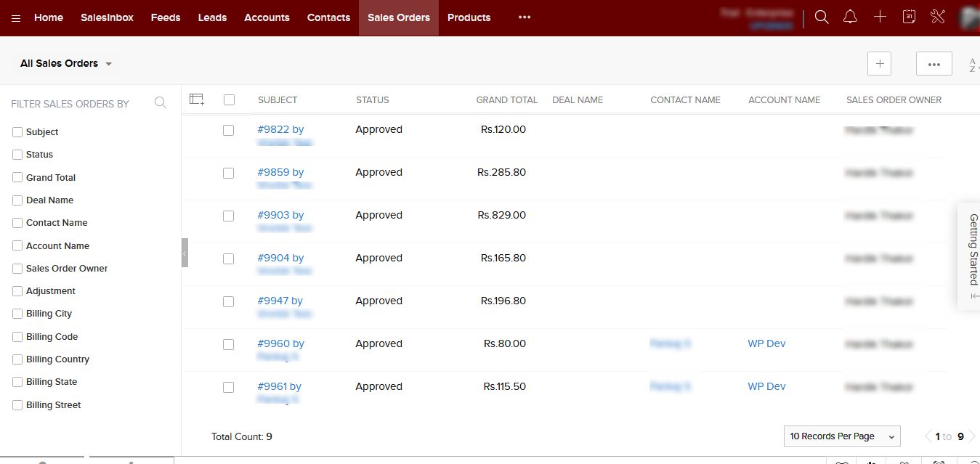980x464 pixels.
Task: Check the Contact Name filter
Action: tap(17, 222)
